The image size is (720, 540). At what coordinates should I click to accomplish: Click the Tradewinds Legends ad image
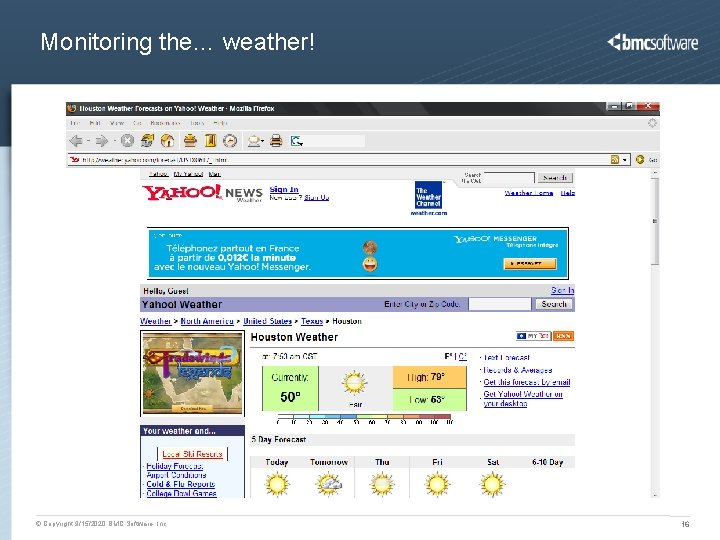pos(192,373)
